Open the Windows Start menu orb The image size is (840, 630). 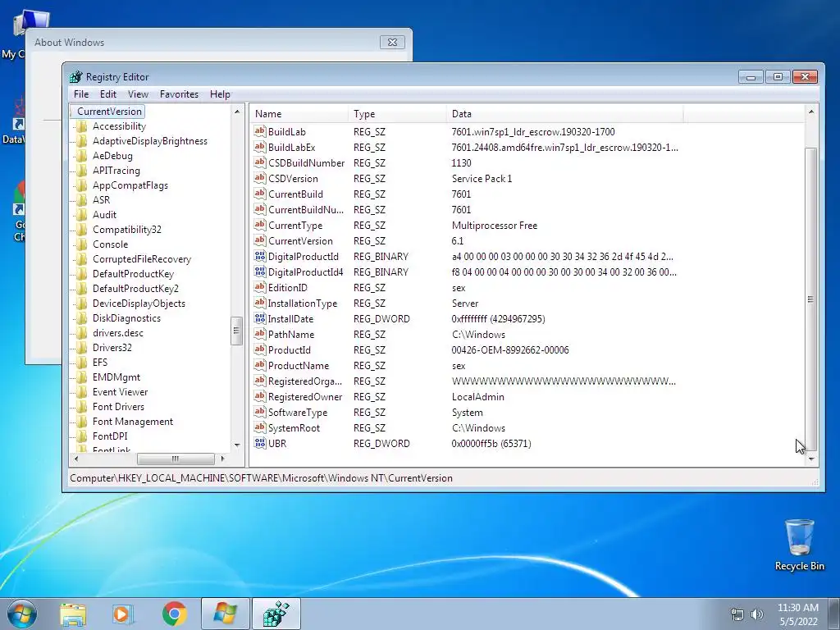[22, 614]
